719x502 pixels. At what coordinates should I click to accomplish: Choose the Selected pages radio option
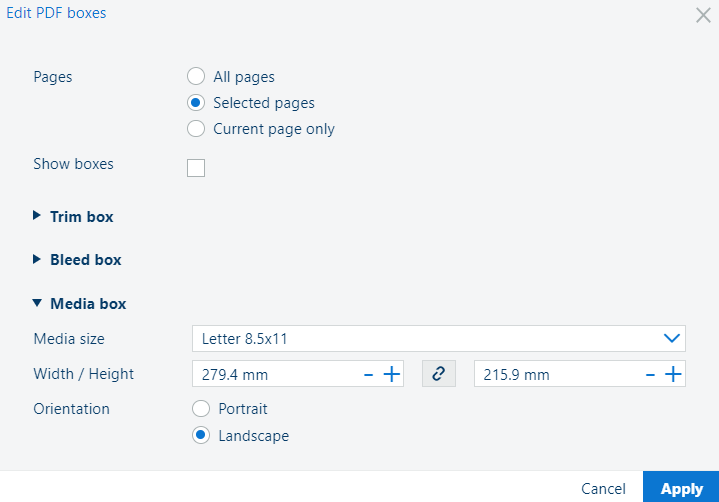(196, 103)
